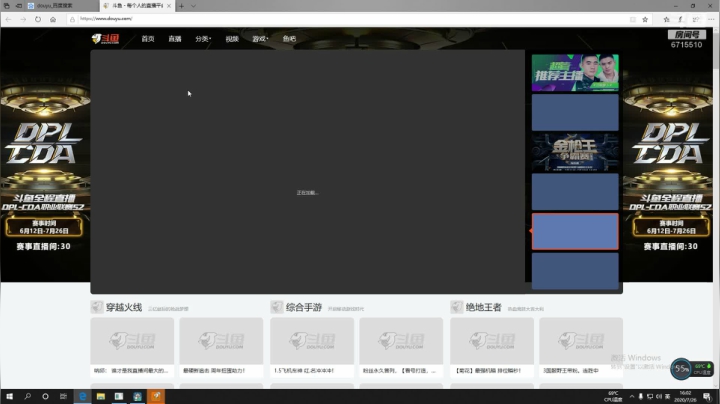Open File Explorer from the taskbar

tap(101, 396)
